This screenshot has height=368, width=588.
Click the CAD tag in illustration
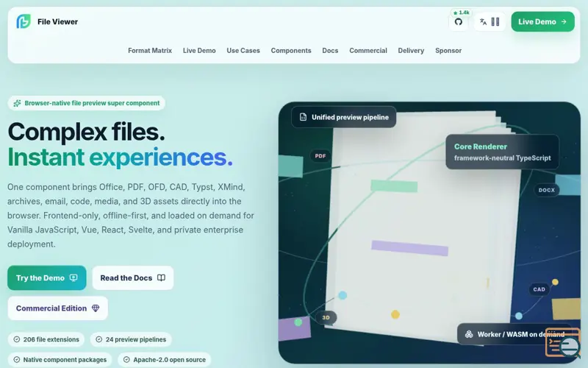point(539,289)
